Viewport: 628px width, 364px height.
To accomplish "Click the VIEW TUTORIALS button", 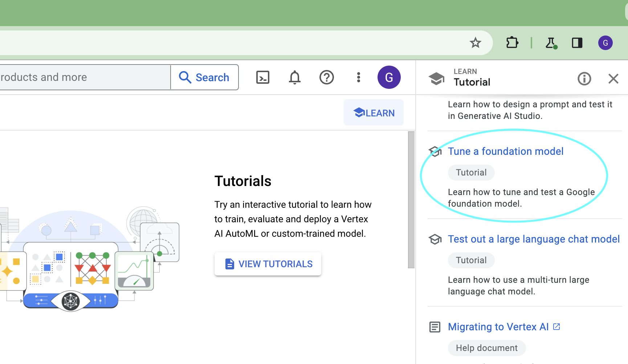I will pos(268,264).
